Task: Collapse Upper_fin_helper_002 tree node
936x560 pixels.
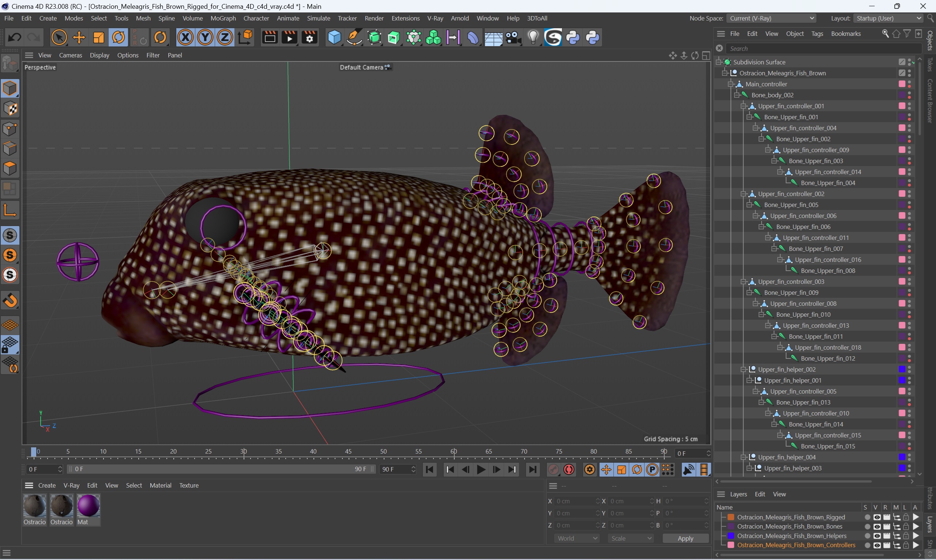Action: coord(744,369)
